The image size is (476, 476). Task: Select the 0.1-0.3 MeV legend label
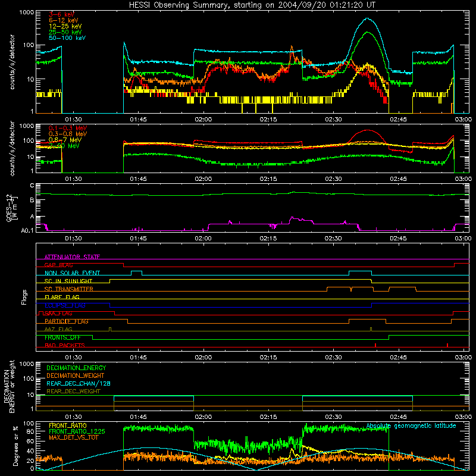[68, 128]
